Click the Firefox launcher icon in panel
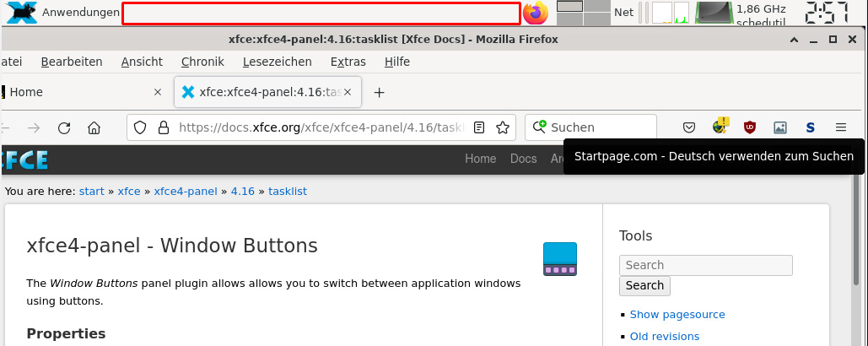868x346 pixels. [536, 13]
